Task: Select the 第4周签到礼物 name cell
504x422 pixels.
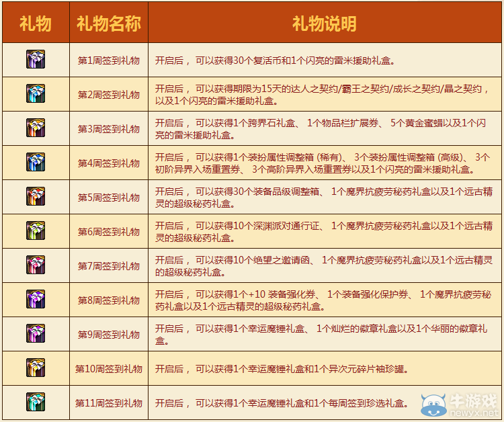Action: [109, 163]
